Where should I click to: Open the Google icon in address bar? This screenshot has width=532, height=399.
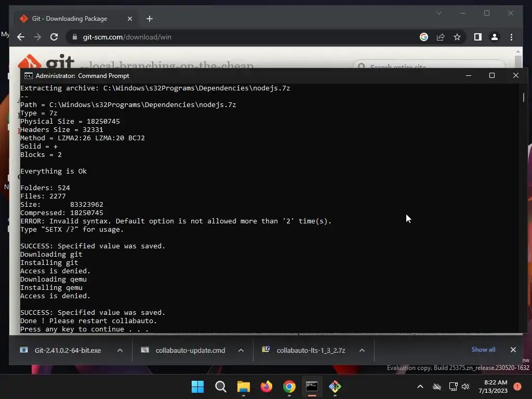pos(424,37)
